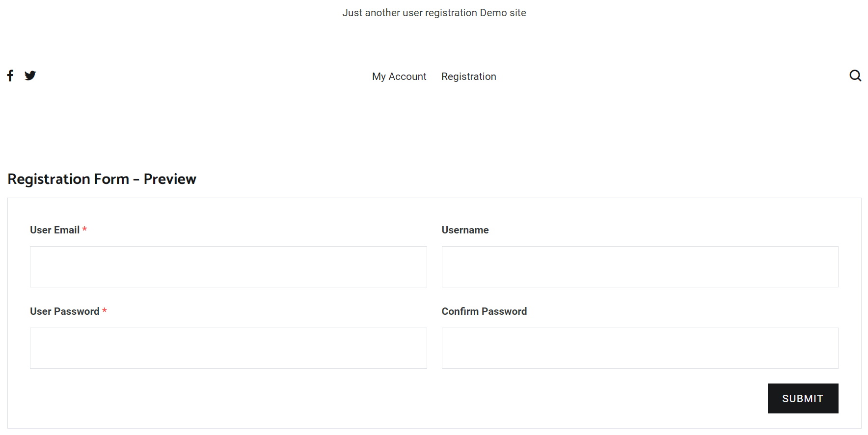The image size is (868, 435).
Task: Click the red asterisk beside User Password
Action: tap(105, 311)
